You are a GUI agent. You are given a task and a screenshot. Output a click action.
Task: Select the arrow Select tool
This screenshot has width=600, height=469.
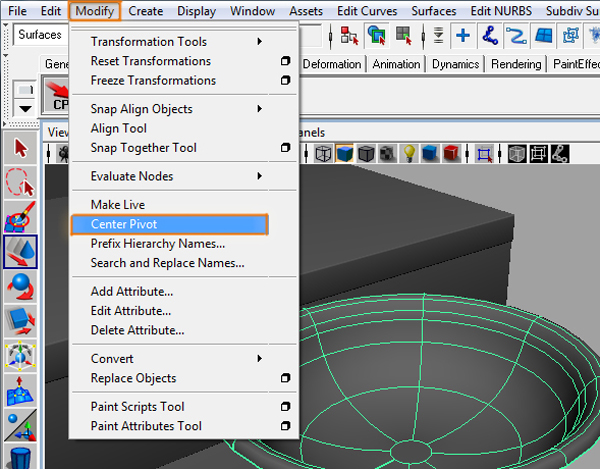point(21,148)
